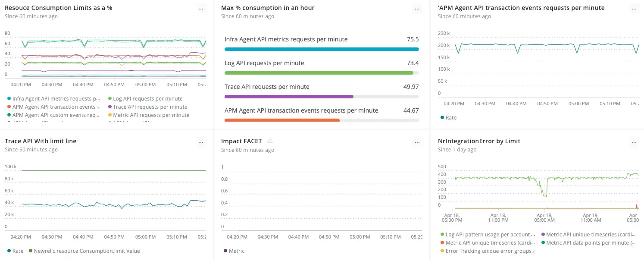Image resolution: width=644 pixels, height=261 pixels.
Task: Open options menu for Resouce Consumption Limits widget
Action: pos(201,9)
